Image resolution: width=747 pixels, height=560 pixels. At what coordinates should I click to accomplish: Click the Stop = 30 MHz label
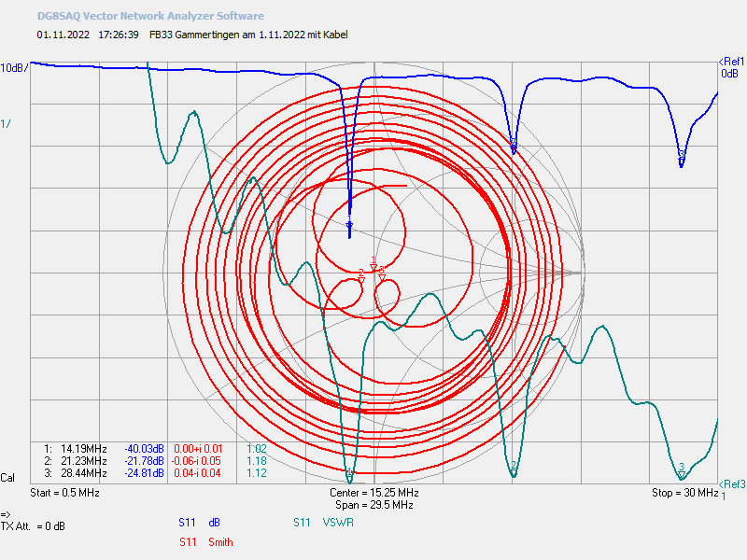[684, 493]
